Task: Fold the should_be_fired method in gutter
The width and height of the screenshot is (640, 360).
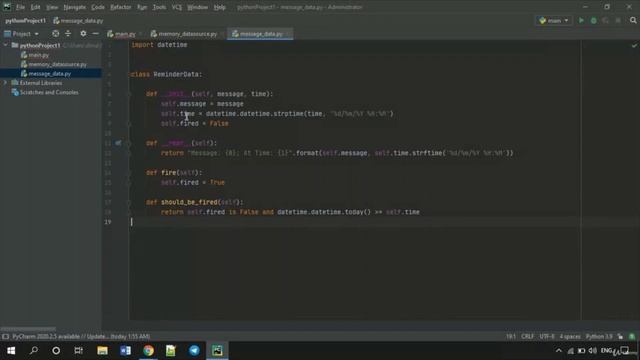Action: (129, 202)
